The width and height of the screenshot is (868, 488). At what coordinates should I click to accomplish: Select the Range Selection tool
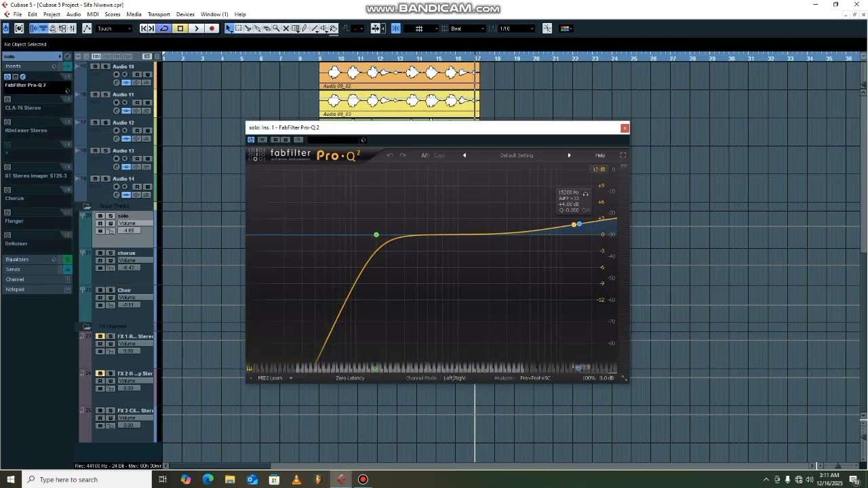click(239, 28)
